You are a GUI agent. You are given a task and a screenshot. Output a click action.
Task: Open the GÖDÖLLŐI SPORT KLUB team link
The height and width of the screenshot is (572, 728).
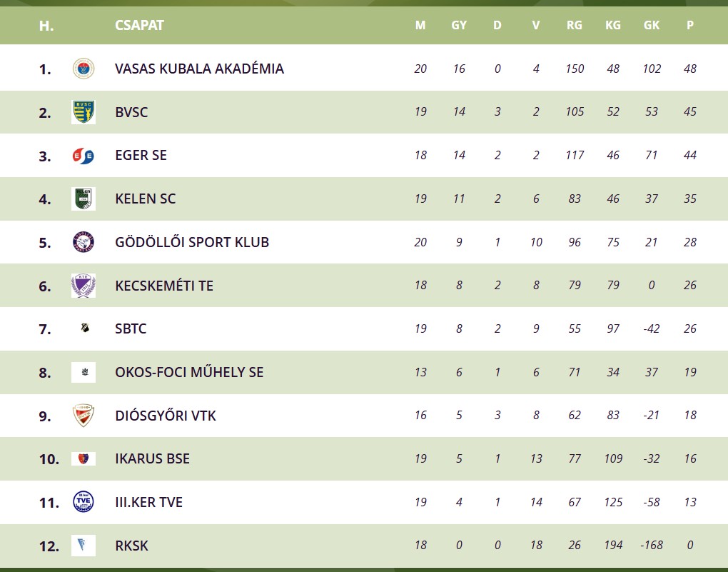coord(192,242)
